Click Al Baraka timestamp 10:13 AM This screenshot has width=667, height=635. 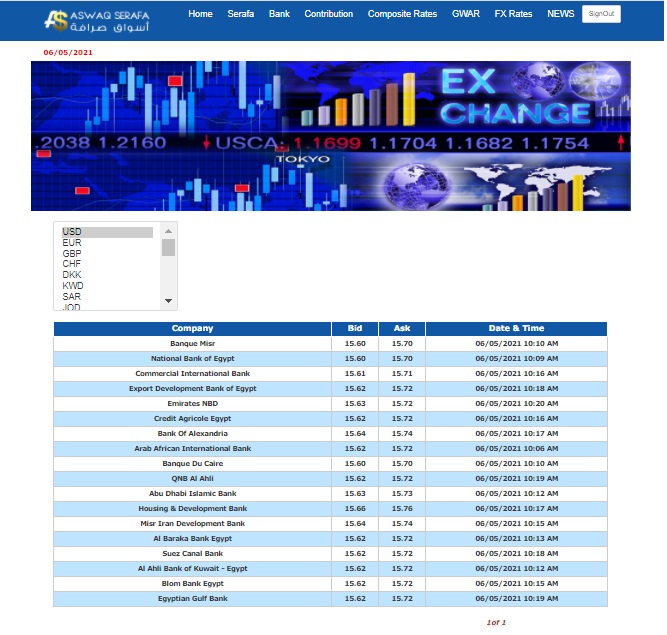pos(516,538)
